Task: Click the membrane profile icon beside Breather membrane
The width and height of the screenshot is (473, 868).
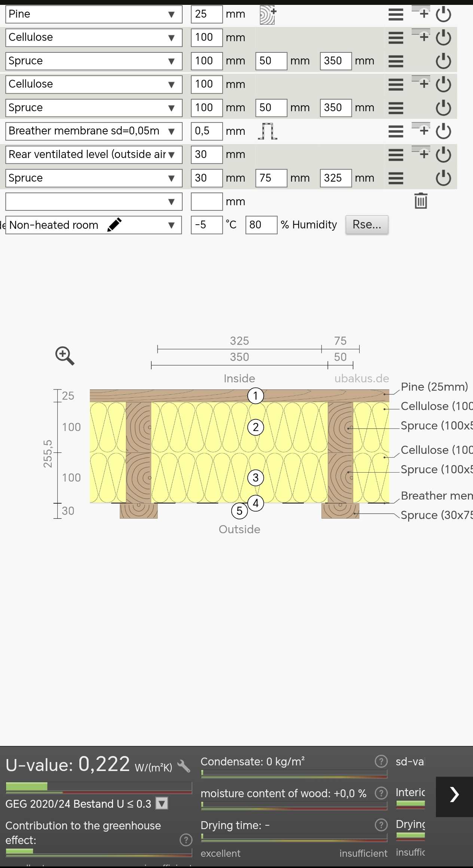Action: click(268, 131)
